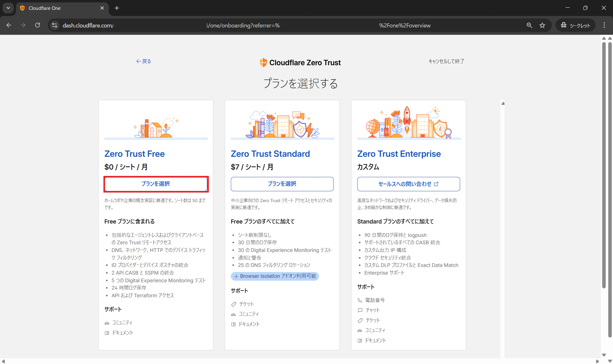The width and height of the screenshot is (613, 364).
Task: Click the document icon in Standard plan support
Action: pyautogui.click(x=233, y=324)
